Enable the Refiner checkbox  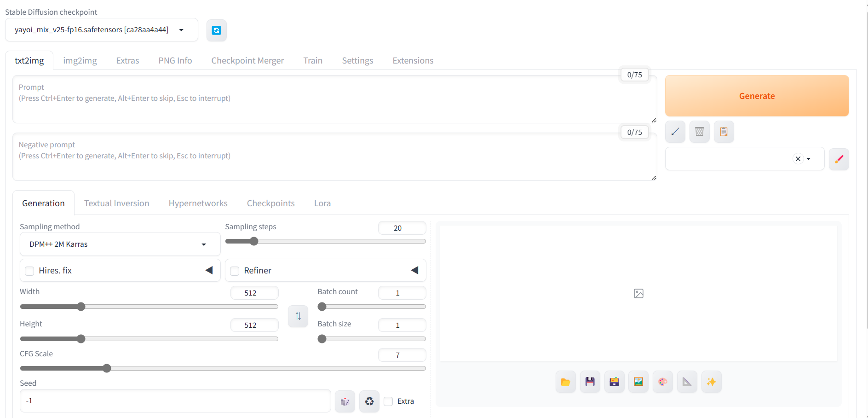[235, 271]
